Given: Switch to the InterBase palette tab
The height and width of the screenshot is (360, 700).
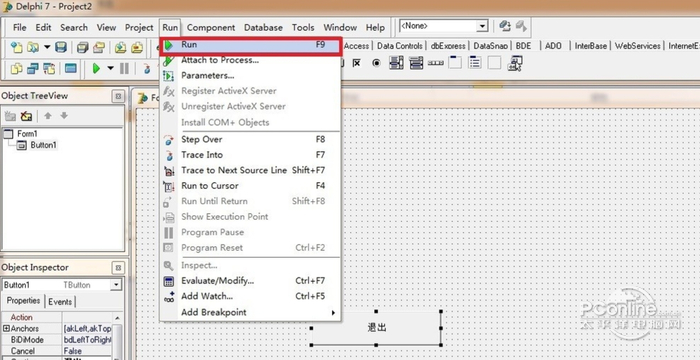Looking at the screenshot, I should (591, 46).
